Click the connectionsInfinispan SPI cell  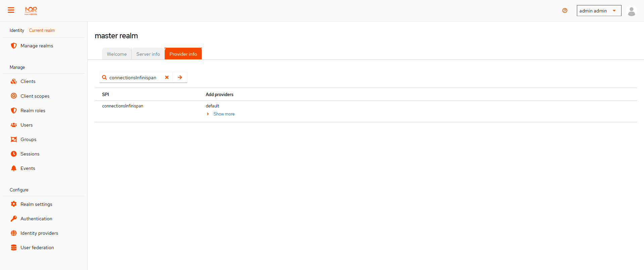[122, 106]
